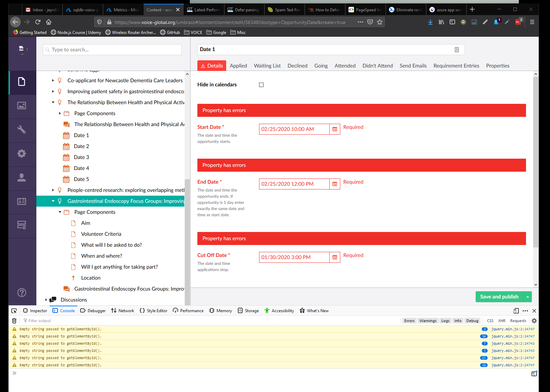Clear console output with trash icon

14,321
